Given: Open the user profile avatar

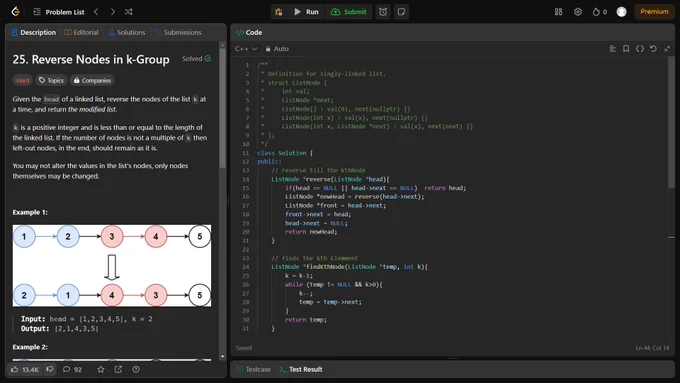Looking at the screenshot, I should [x=621, y=12].
